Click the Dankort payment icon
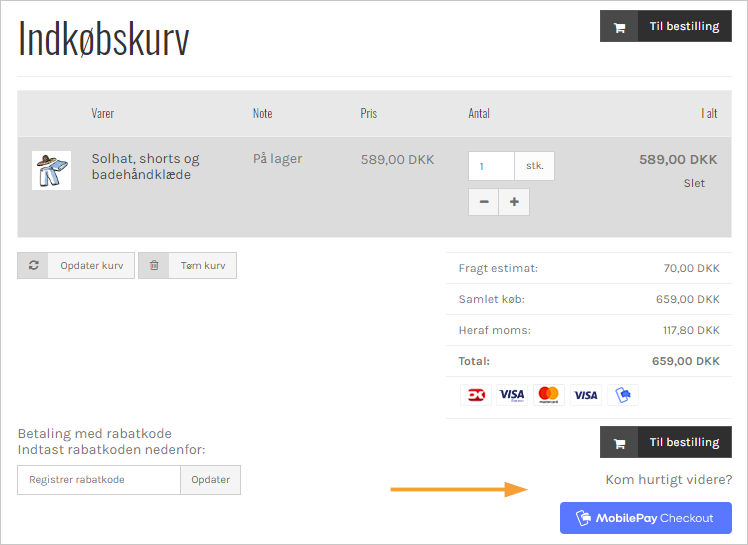Image resolution: width=748 pixels, height=545 pixels. pos(475,394)
